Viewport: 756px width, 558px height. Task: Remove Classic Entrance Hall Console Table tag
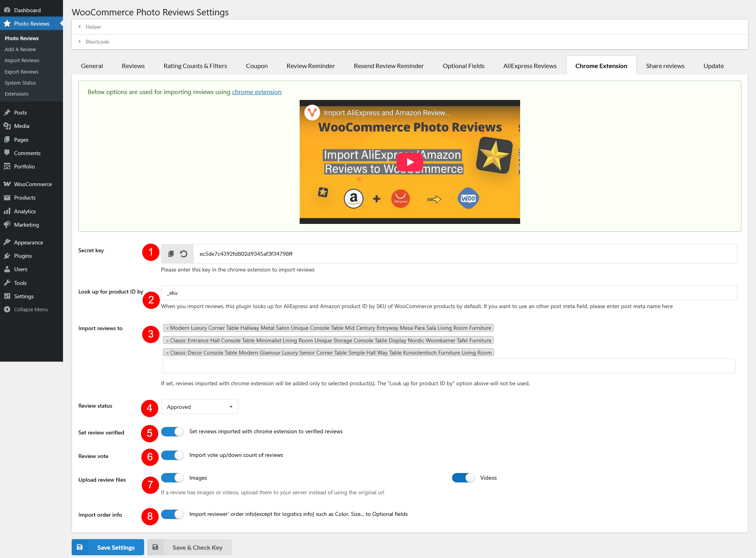tap(167, 341)
